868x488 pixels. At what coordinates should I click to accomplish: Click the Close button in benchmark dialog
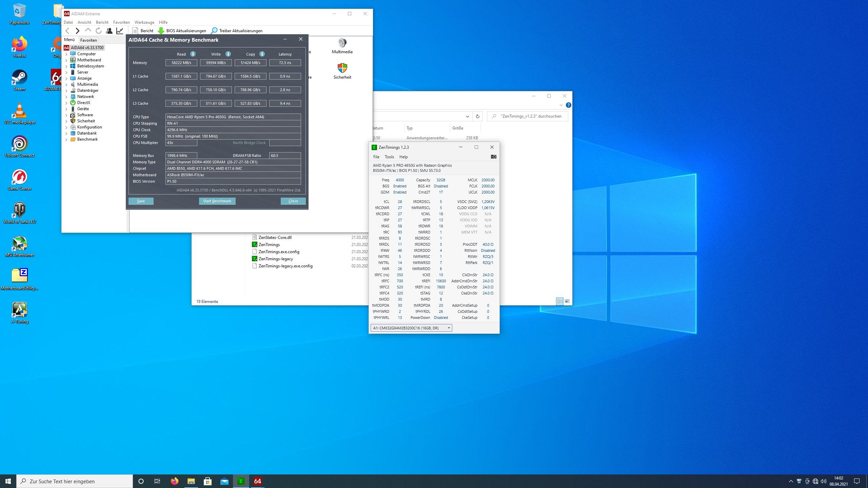pos(293,201)
